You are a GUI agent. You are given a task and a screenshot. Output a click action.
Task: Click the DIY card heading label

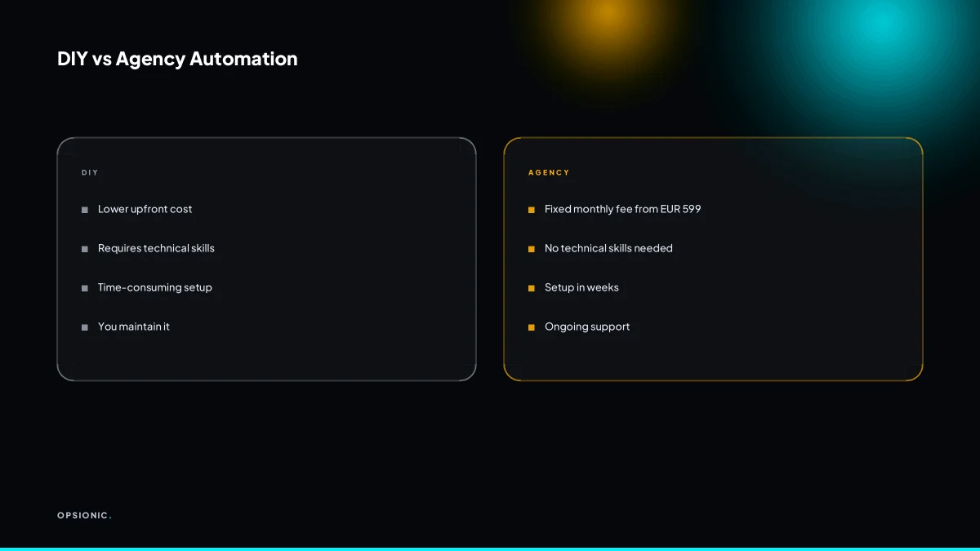(x=90, y=173)
